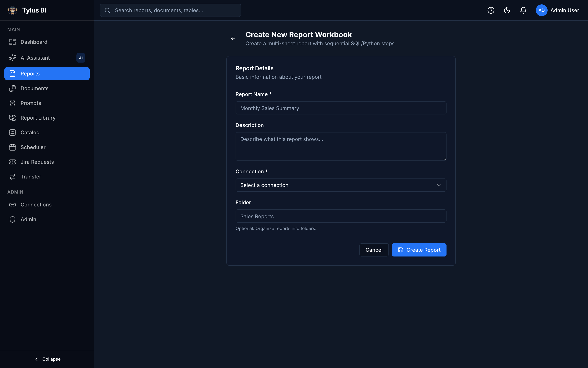Image resolution: width=588 pixels, height=368 pixels.
Task: Click the Report Name * label
Action: click(253, 94)
